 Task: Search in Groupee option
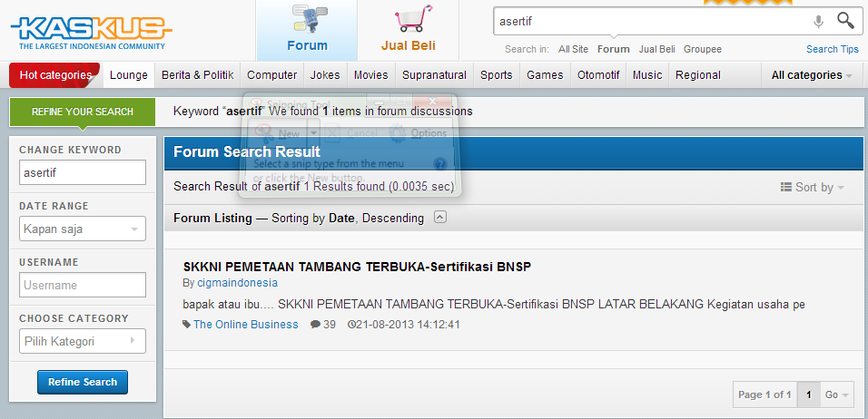pyautogui.click(x=703, y=49)
